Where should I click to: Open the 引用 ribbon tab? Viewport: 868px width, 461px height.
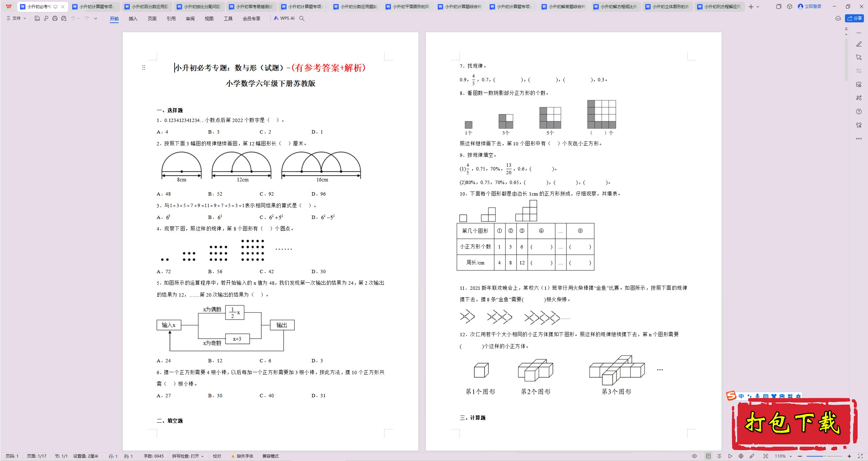(x=171, y=19)
